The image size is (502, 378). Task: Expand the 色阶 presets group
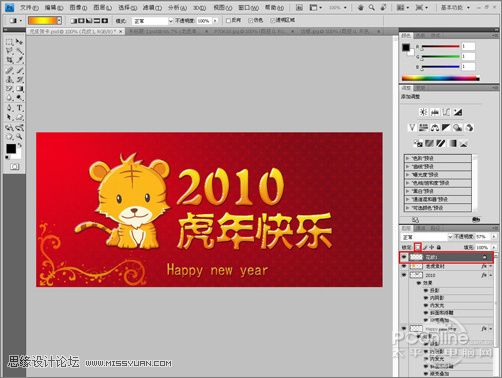407,158
